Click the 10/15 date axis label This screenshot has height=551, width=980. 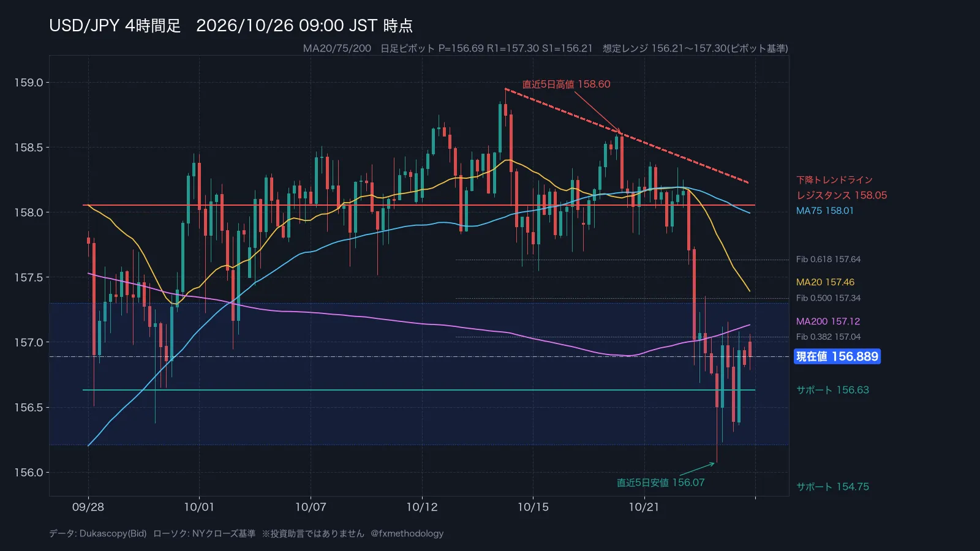[533, 507]
